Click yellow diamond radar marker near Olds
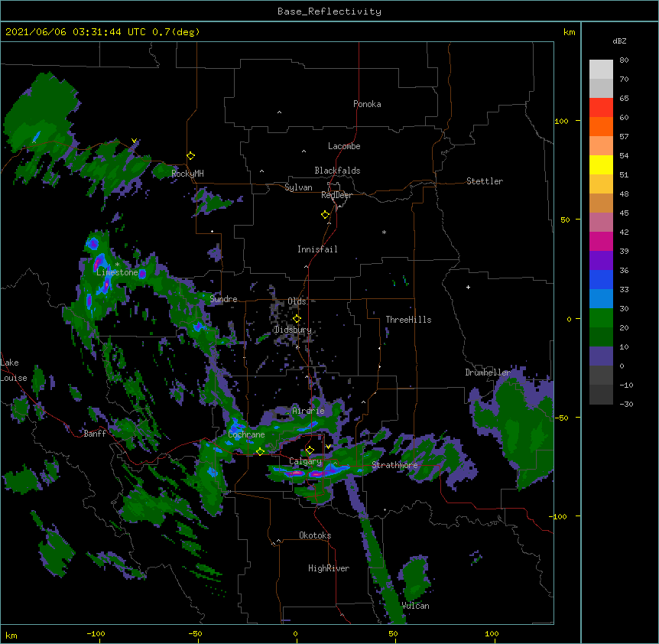 (x=297, y=319)
